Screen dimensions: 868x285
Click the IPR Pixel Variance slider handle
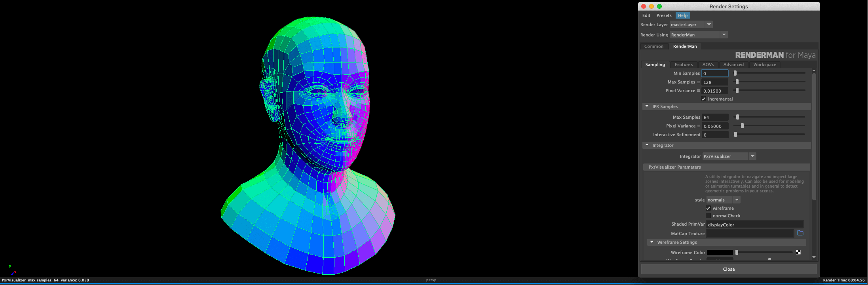click(x=742, y=125)
